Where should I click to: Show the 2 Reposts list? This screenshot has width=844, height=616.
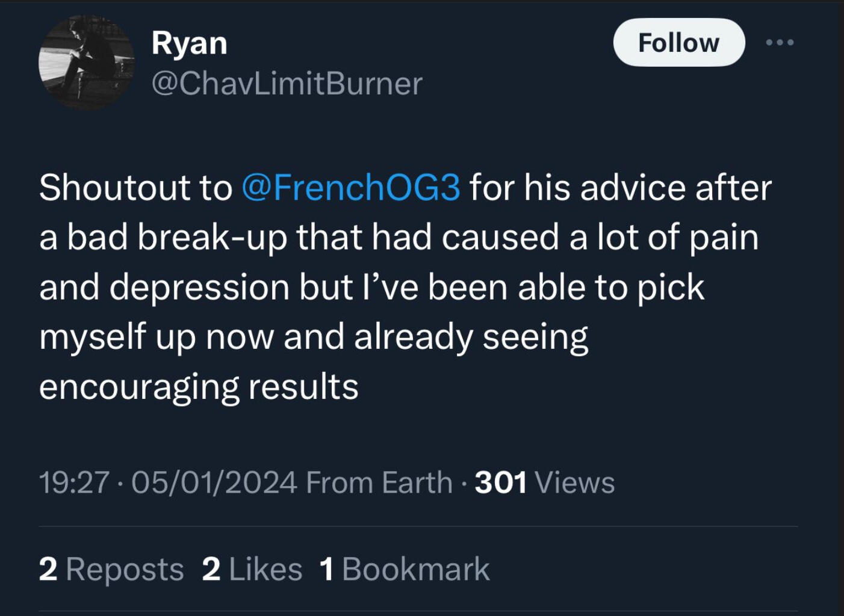pyautogui.click(x=111, y=569)
